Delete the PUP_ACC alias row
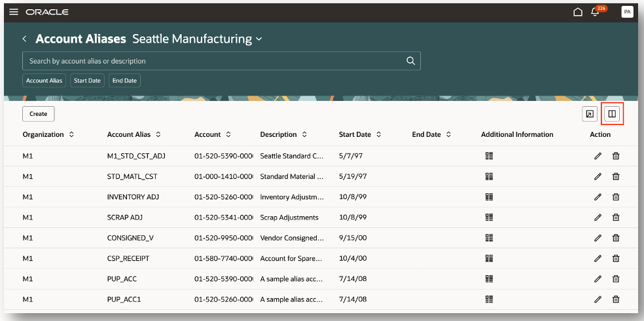 [616, 278]
